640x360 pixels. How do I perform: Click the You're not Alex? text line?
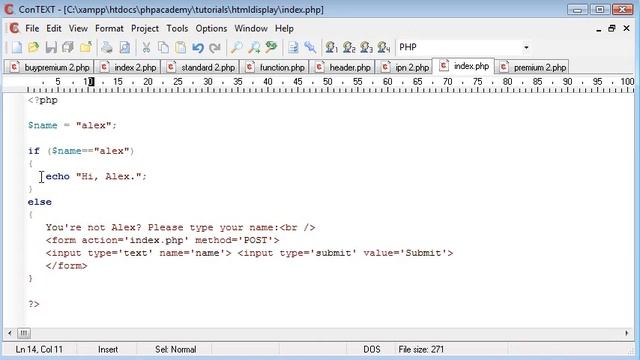pos(180,227)
